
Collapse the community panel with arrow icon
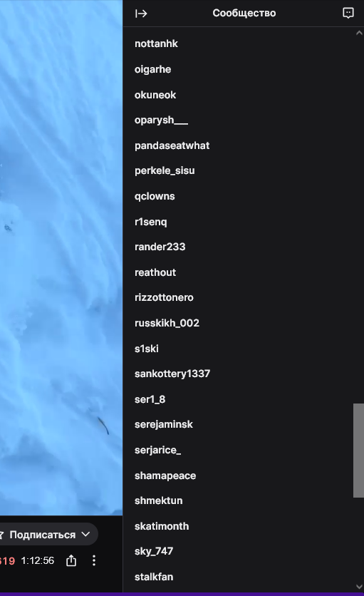pos(141,14)
